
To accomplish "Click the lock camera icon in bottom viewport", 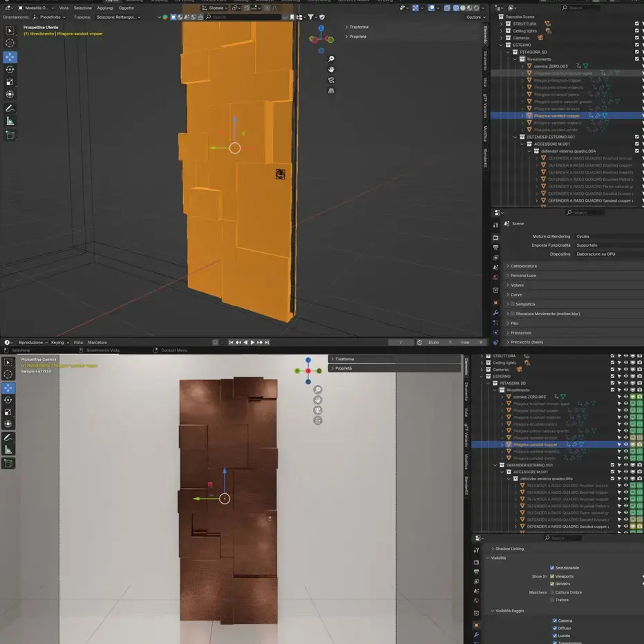I will click(317, 421).
